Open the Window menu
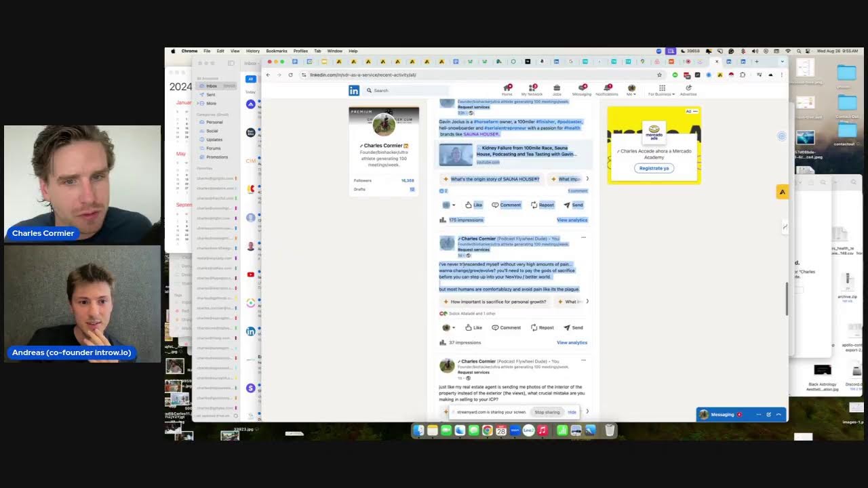 [x=335, y=51]
